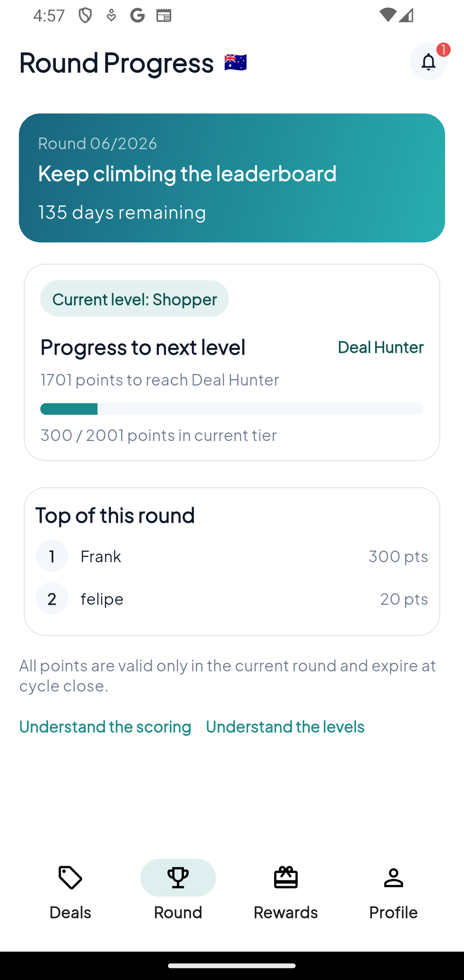
Task: Select felipe's leaderboard entry
Action: point(232,598)
